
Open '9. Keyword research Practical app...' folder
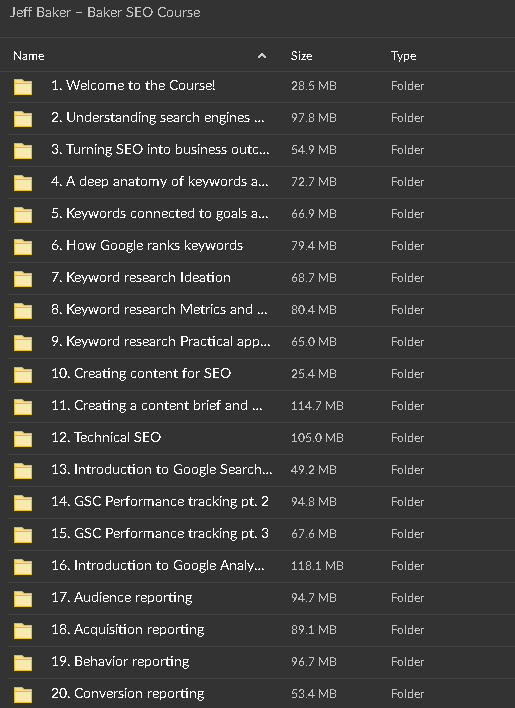pos(161,342)
